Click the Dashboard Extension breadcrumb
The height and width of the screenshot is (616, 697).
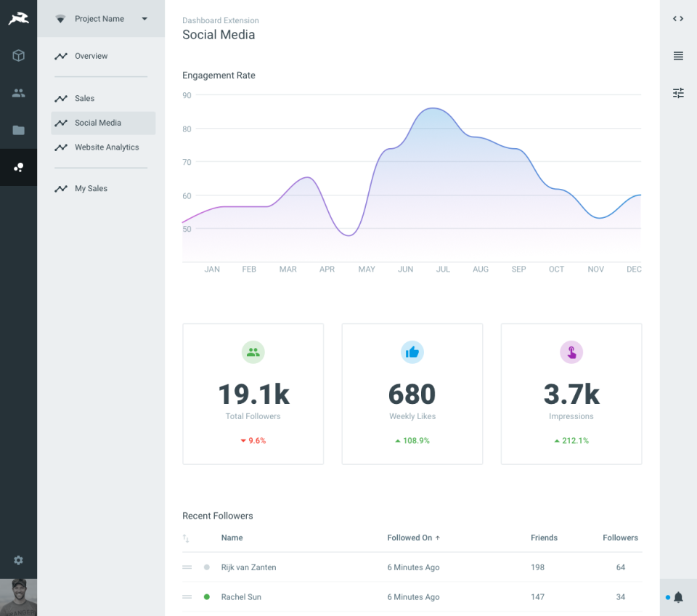click(221, 20)
